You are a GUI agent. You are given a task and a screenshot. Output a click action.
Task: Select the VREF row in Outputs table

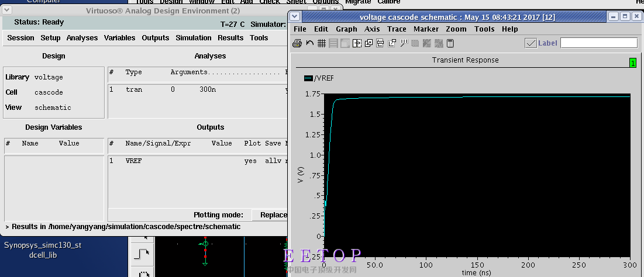[x=198, y=161]
